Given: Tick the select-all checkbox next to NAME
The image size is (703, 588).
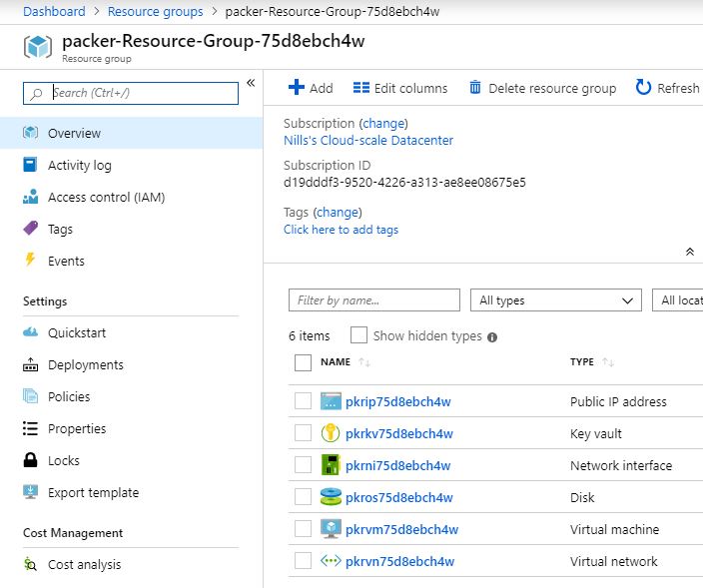Looking at the screenshot, I should (303, 362).
